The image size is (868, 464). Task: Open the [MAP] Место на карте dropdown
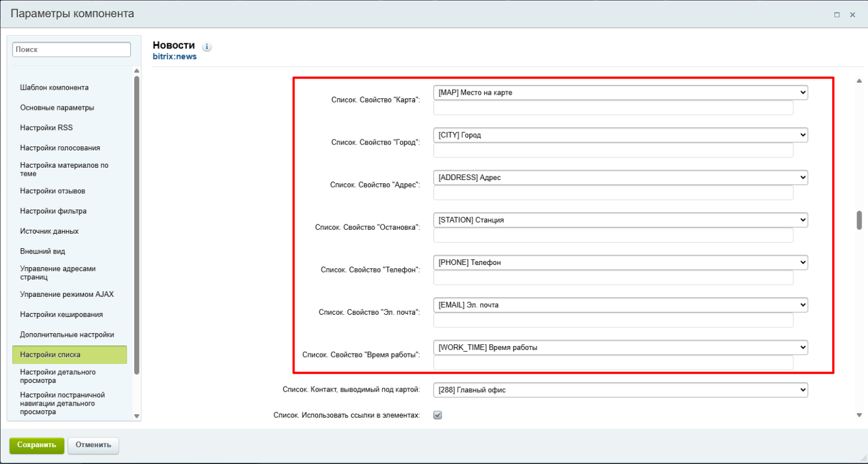click(x=620, y=93)
